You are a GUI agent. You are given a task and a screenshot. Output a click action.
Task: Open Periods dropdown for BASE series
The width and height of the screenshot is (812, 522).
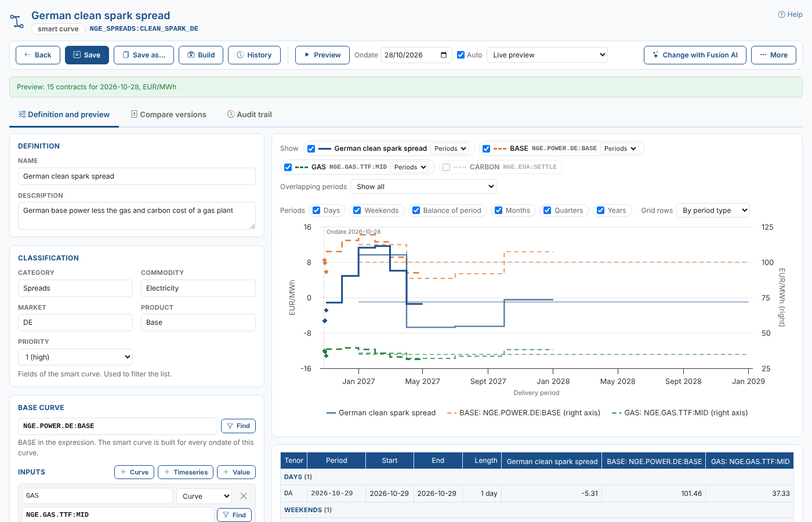click(619, 148)
